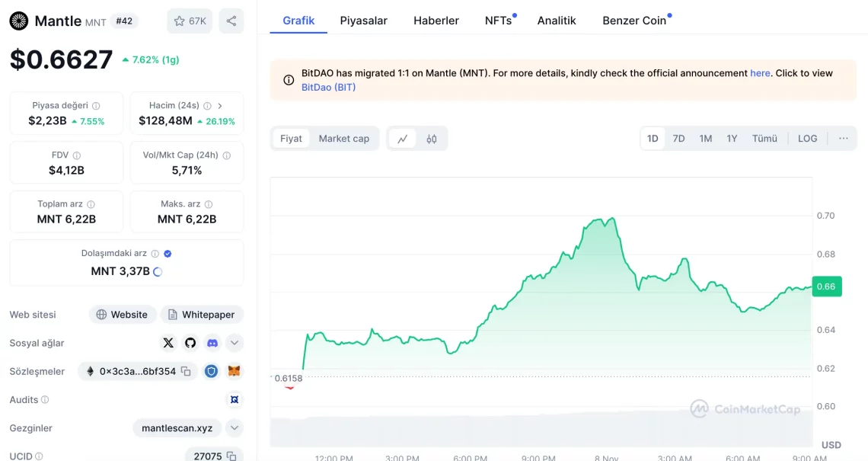Click info icon next to Maks. arz
Viewport: 868px width, 461px height.
coord(209,204)
